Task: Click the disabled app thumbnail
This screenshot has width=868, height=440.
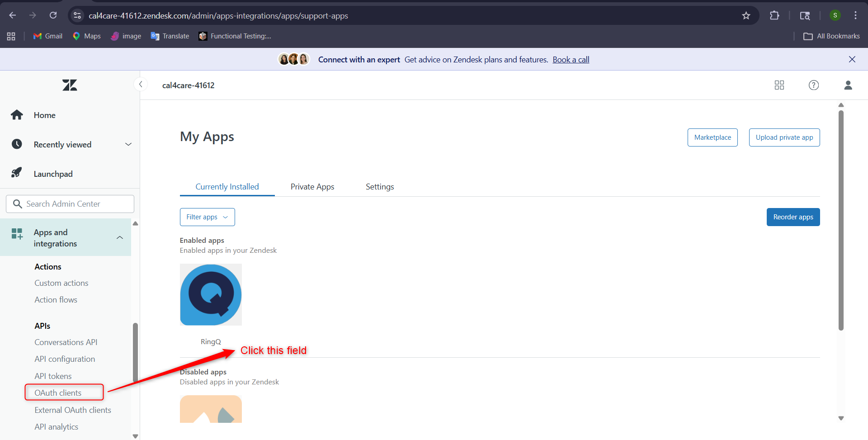Action: point(211,409)
